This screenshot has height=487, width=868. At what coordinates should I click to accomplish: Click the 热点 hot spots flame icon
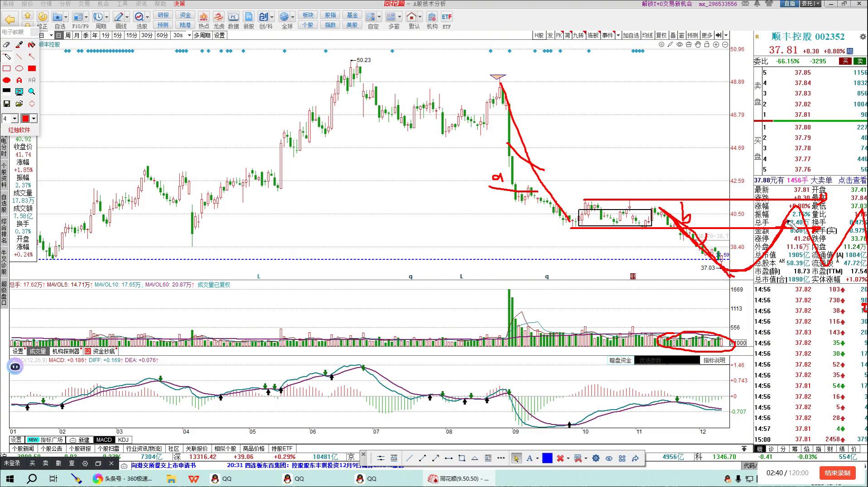(203, 20)
